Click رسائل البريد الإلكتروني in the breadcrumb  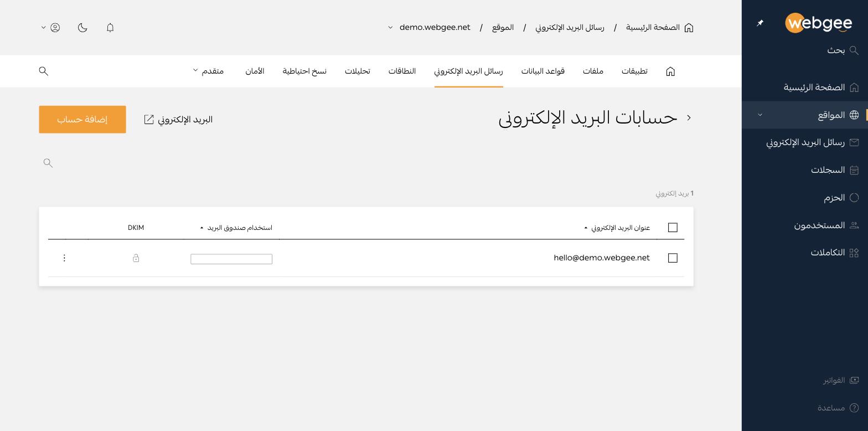(x=570, y=28)
